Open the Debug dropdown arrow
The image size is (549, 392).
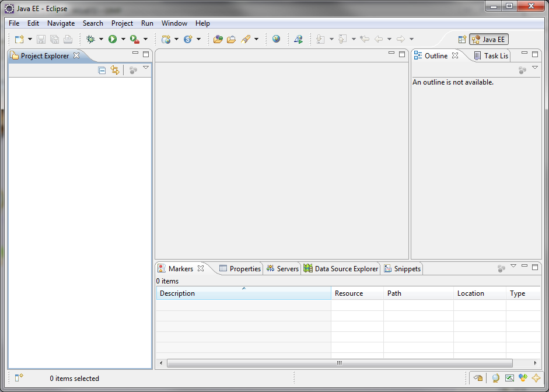coord(101,39)
